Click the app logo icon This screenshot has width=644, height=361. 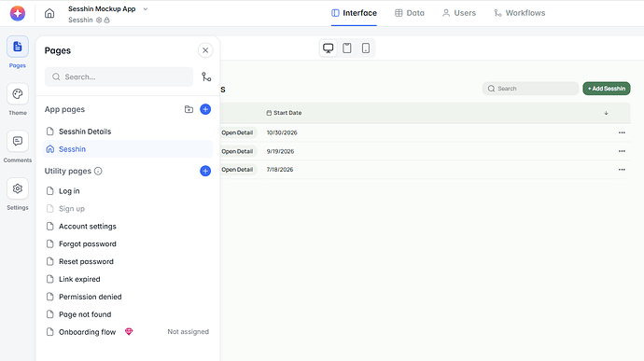[x=17, y=13]
